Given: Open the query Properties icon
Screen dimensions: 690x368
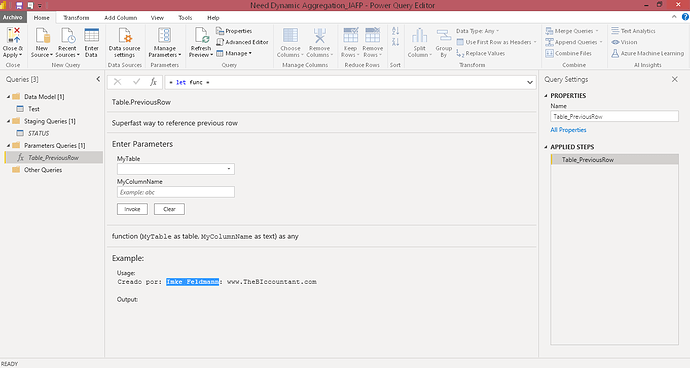Looking at the screenshot, I should point(220,31).
